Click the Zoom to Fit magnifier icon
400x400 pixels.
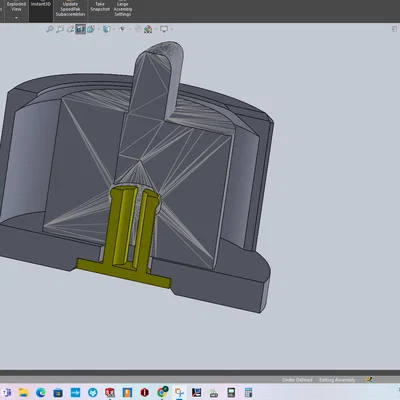pos(50,29)
